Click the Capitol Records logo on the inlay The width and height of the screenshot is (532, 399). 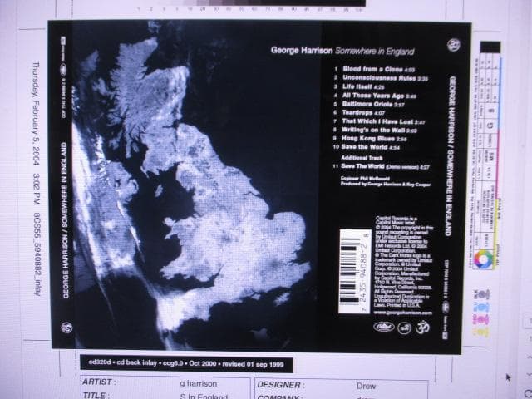tap(384, 327)
